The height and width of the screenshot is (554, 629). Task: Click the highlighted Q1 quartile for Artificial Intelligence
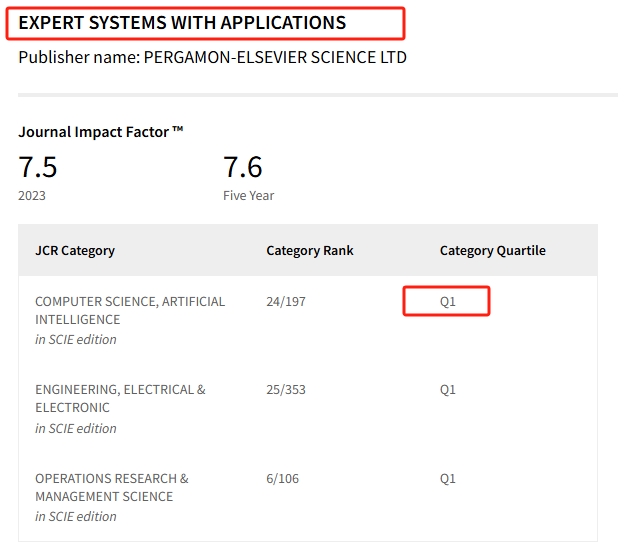447,301
